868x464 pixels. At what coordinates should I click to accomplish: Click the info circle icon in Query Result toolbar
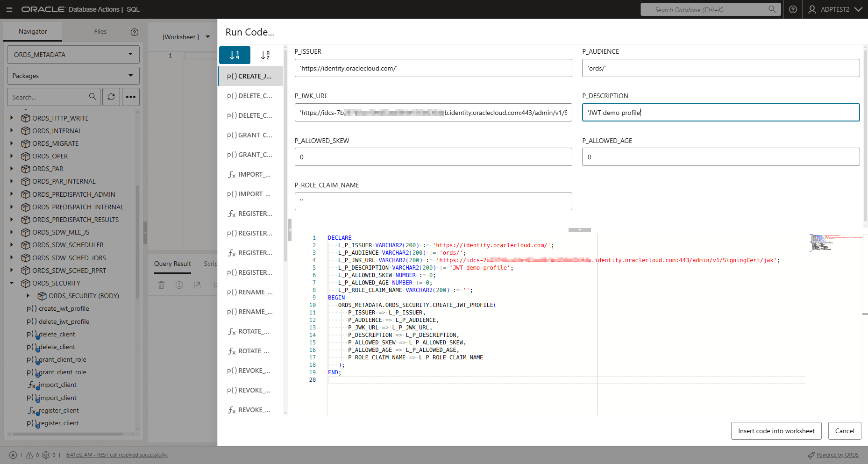coord(179,285)
